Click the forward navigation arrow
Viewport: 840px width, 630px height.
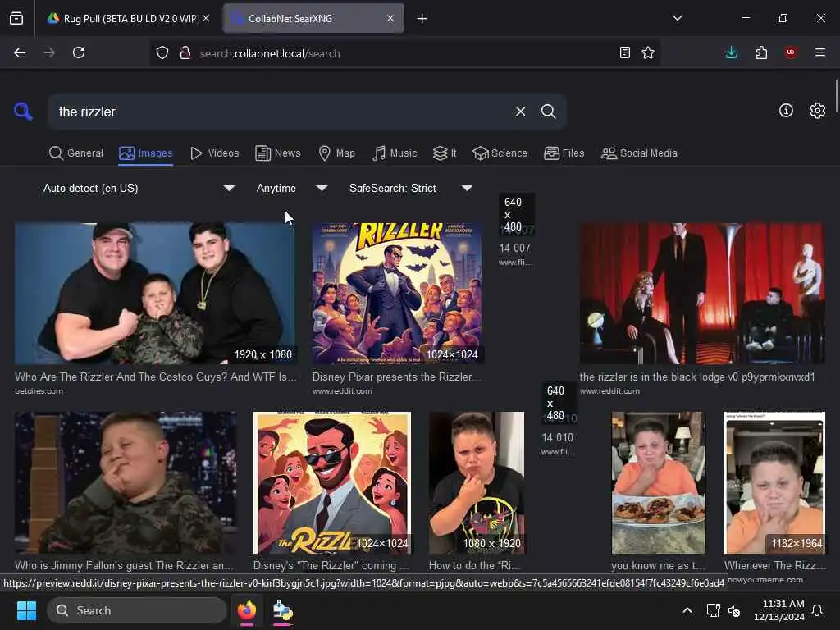point(49,52)
